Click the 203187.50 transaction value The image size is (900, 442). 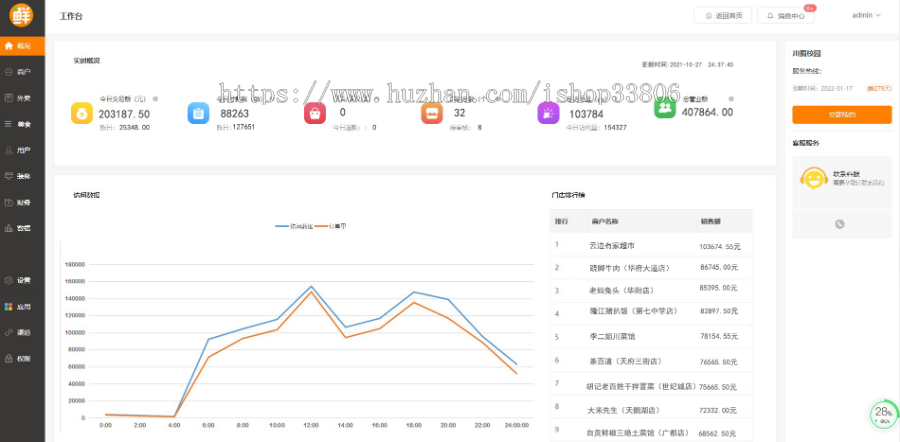124,114
